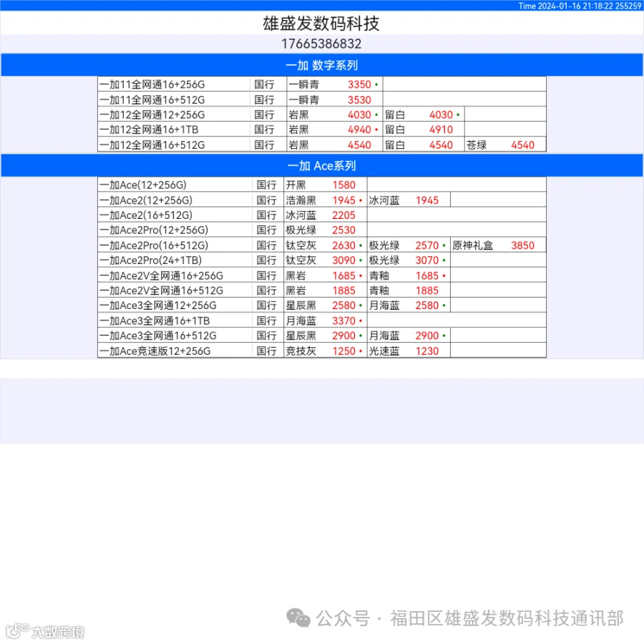Click 留白 price 4030 in 12+256G row
This screenshot has width=644, height=644.
tap(441, 115)
